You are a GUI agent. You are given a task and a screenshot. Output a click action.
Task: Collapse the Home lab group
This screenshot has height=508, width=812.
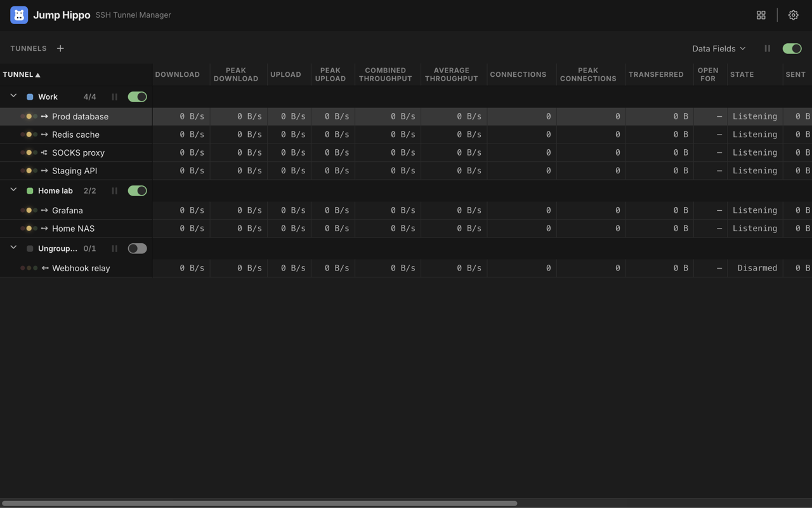[x=13, y=190]
